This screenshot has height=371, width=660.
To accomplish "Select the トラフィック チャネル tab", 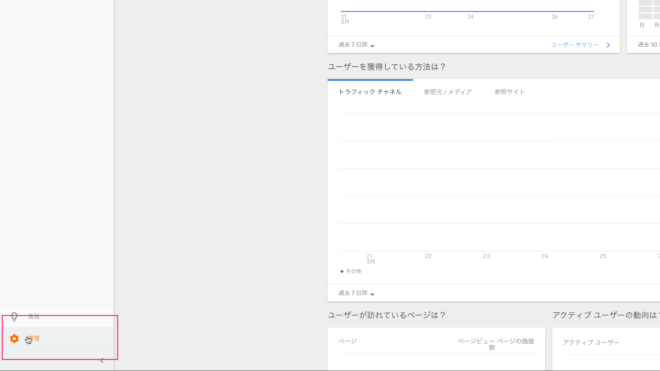I will point(370,92).
